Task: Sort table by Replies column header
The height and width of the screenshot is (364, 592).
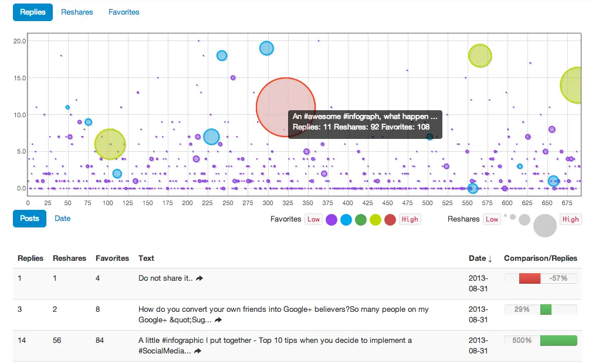Action: click(x=31, y=258)
